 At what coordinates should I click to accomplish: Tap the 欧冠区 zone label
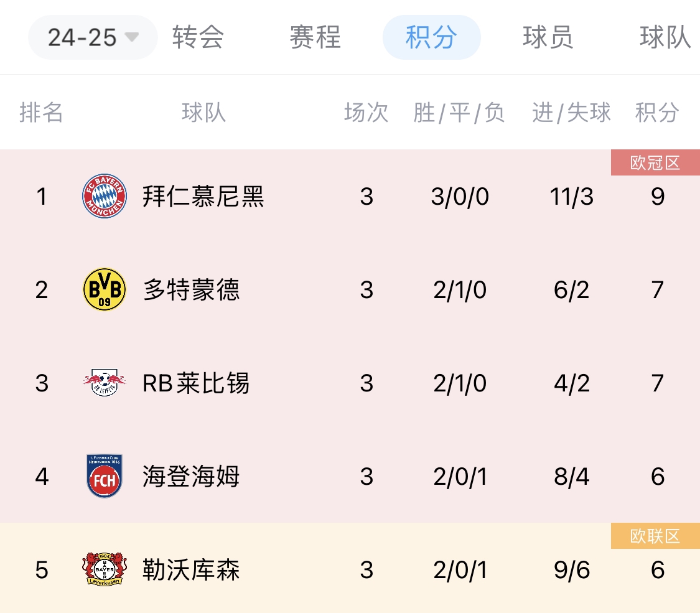tap(655, 162)
